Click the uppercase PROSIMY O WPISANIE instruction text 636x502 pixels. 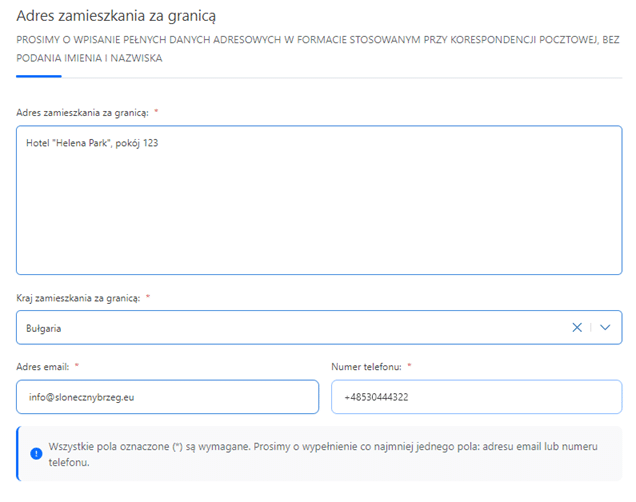coord(318,49)
